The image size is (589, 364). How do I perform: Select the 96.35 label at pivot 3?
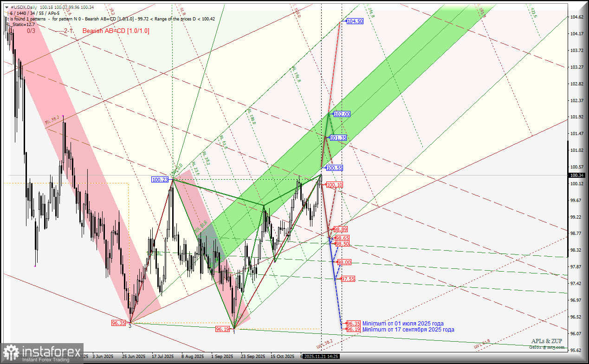118,323
